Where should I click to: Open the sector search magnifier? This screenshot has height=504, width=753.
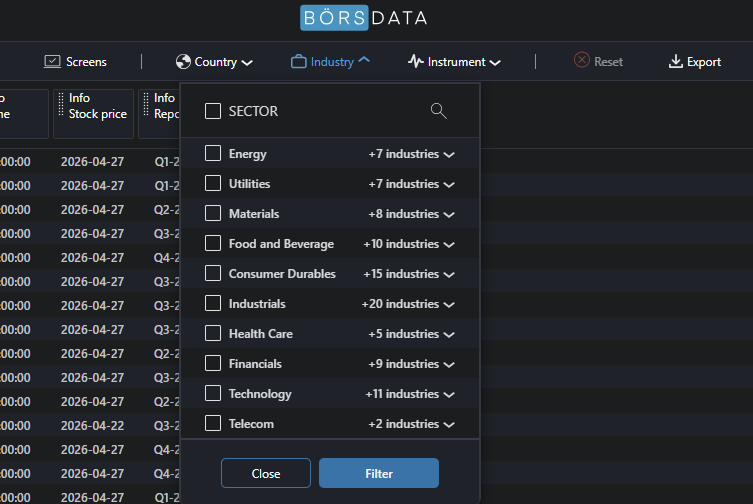438,111
